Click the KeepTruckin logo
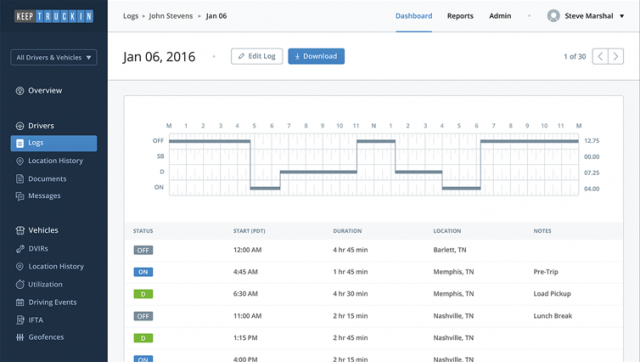 (x=54, y=16)
